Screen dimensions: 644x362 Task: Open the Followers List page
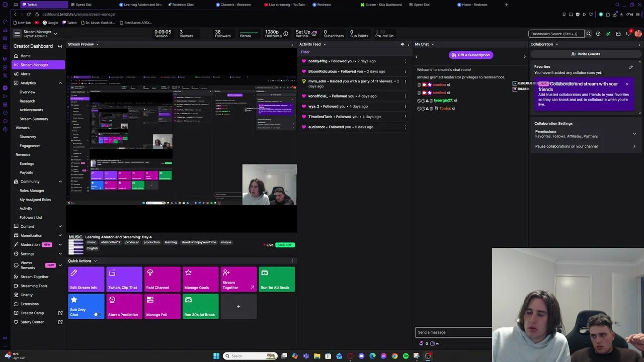(31, 218)
